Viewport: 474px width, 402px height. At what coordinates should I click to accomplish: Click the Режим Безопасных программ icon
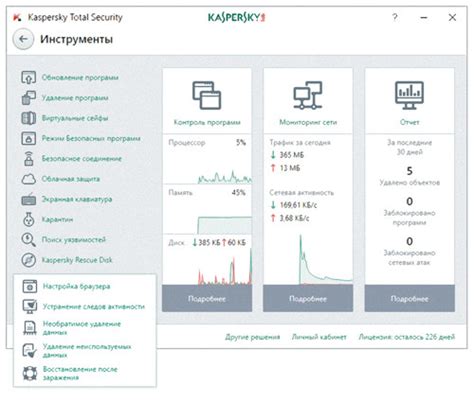coord(29,139)
